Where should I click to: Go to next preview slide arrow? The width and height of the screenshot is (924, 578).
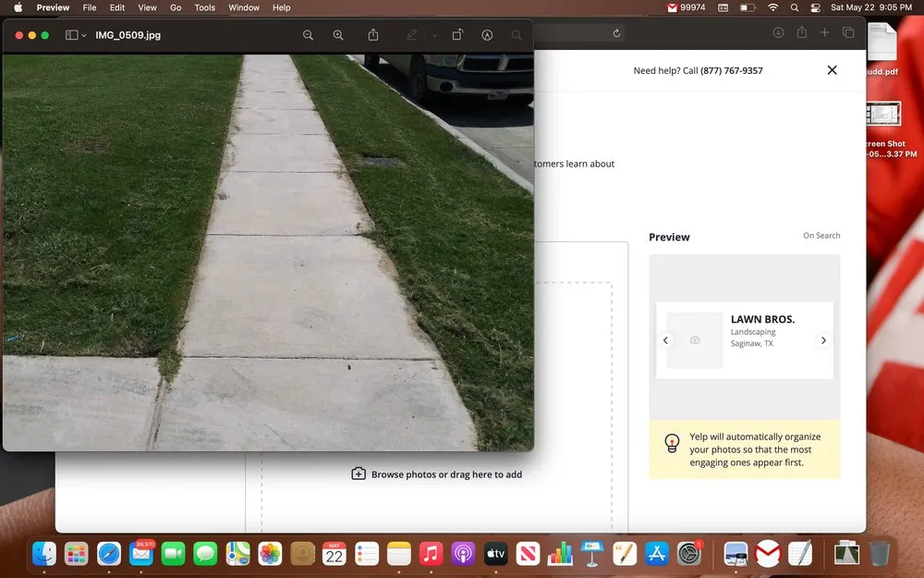pos(823,340)
